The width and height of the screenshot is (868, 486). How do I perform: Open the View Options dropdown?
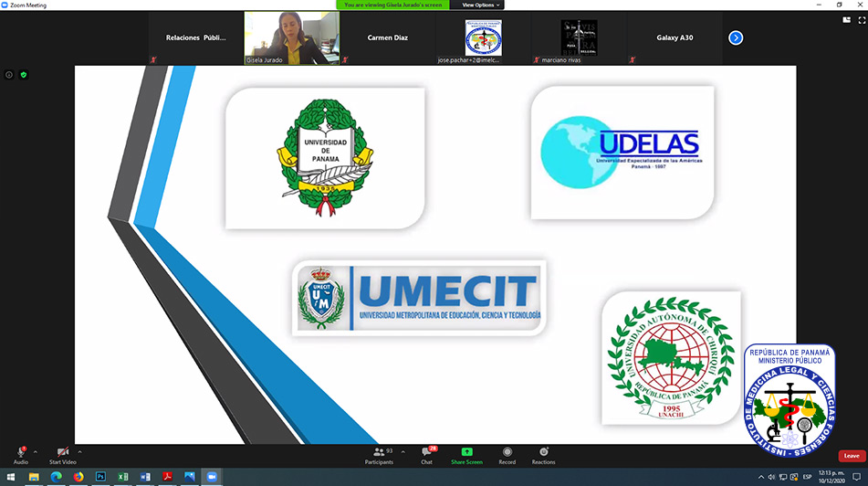pyautogui.click(x=480, y=5)
